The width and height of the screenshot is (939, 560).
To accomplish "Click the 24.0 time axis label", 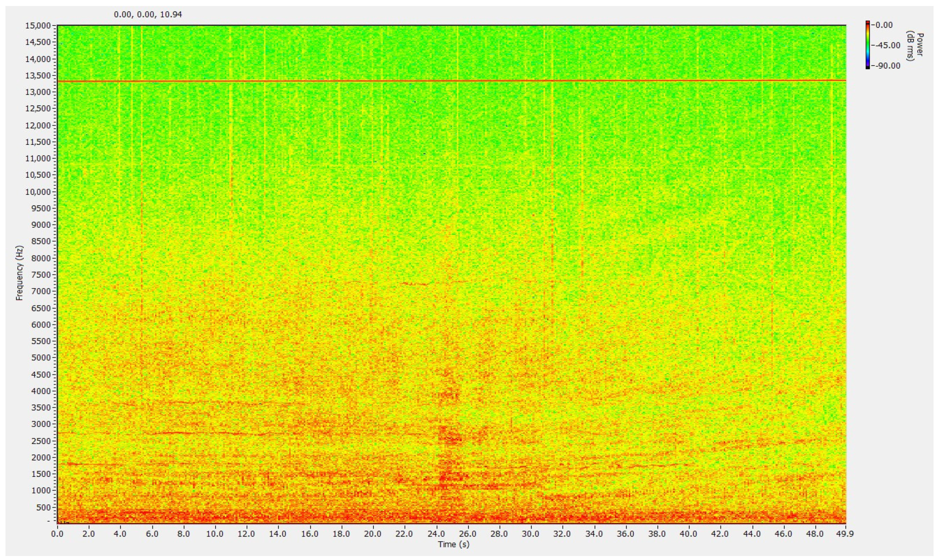I will (437, 534).
